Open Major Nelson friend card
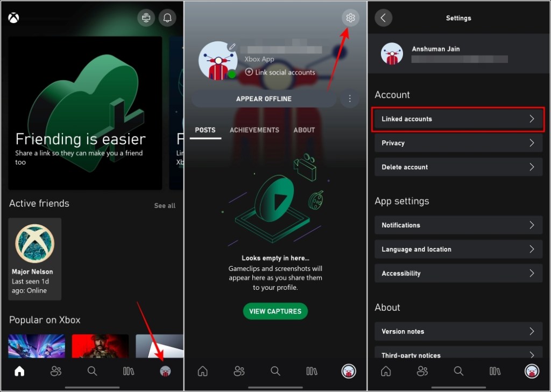Image resolution: width=551 pixels, height=392 pixels. click(x=35, y=259)
